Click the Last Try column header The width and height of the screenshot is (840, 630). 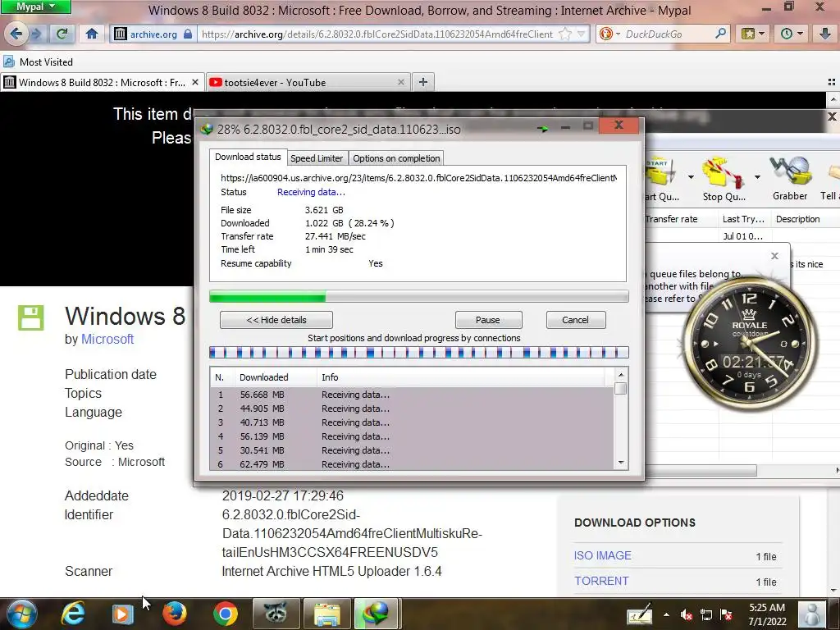[x=743, y=219]
